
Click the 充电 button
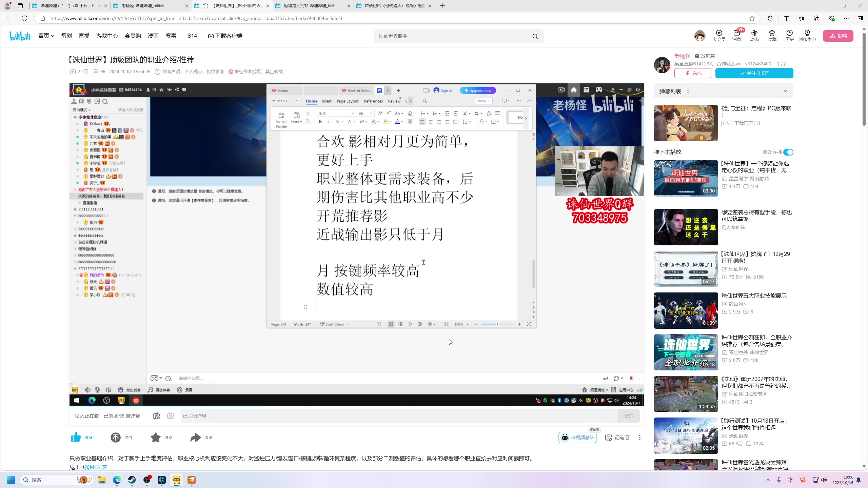point(693,73)
